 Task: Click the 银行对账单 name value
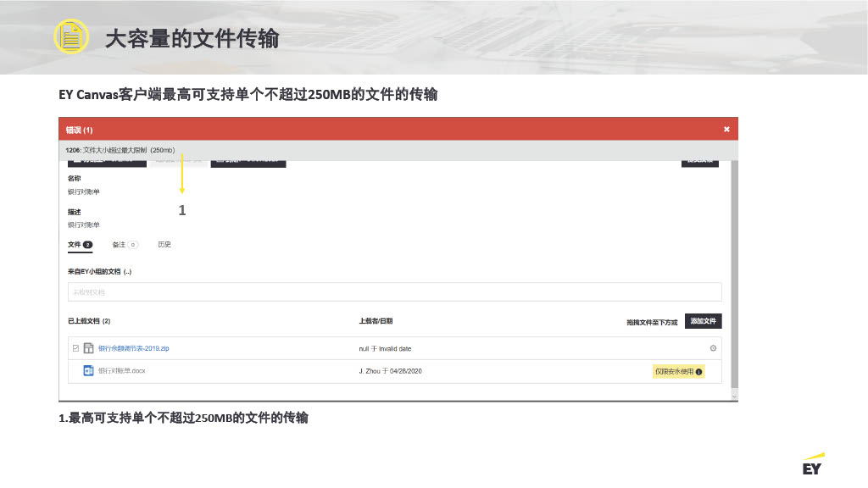pyautogui.click(x=84, y=192)
